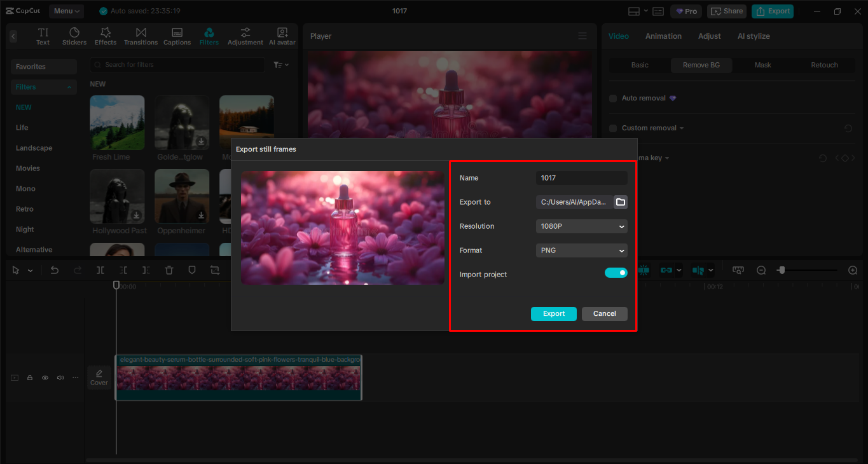Screen dimensions: 868x464
Task: Click the Player panel hamburger menu
Action: [582, 36]
